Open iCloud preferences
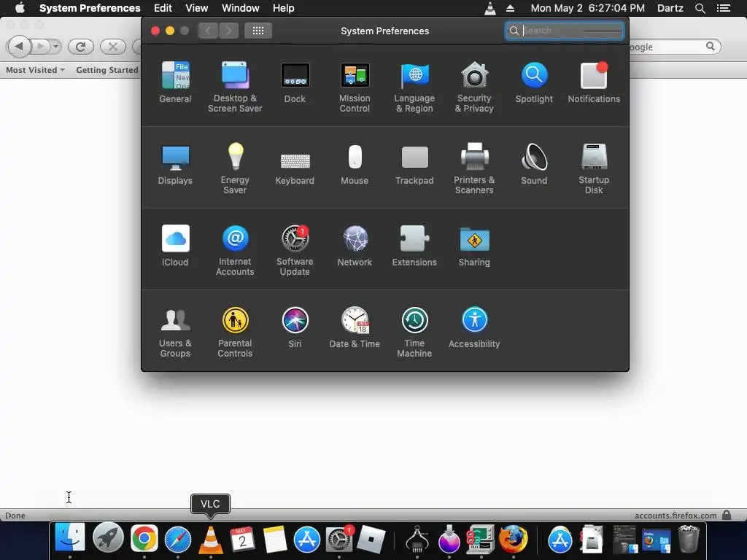 click(x=175, y=246)
